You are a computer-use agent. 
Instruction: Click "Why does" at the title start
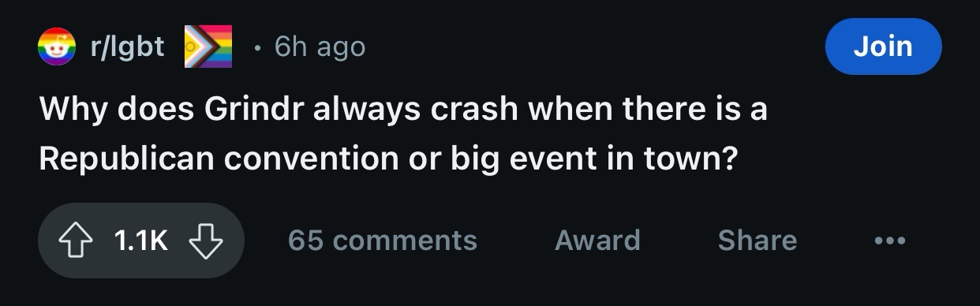[115, 110]
